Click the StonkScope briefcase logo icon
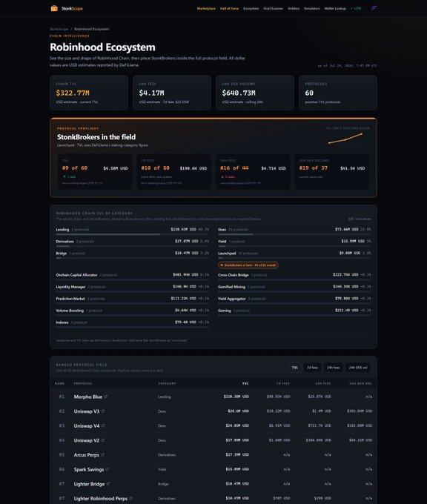Viewport: 427px width, 504px height. [x=54, y=8]
